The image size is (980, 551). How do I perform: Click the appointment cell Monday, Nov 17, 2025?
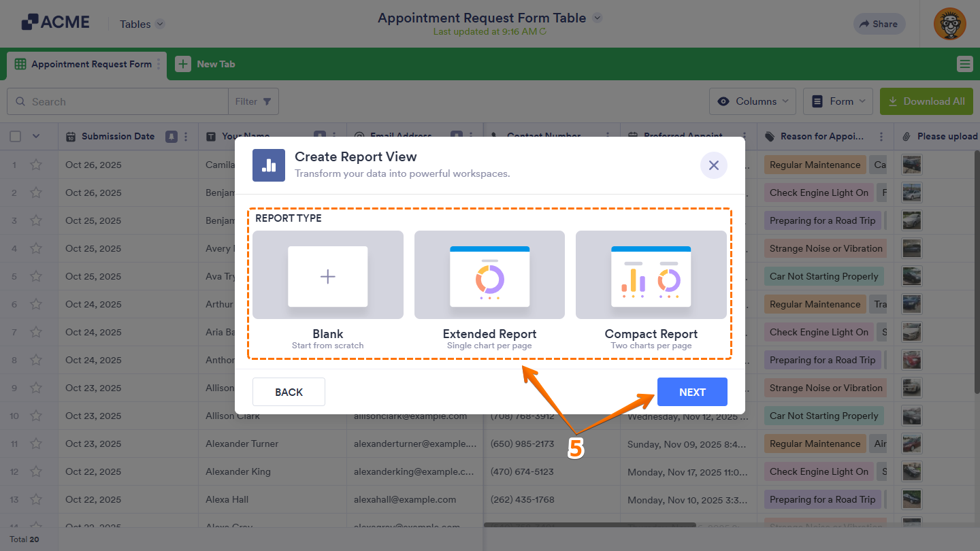click(689, 471)
